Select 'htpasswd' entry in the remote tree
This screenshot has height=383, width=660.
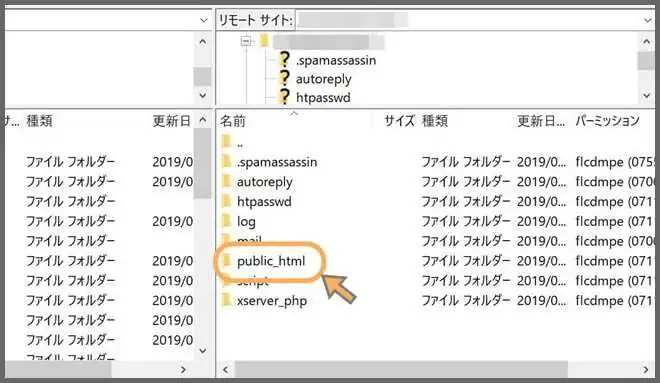tap(323, 98)
